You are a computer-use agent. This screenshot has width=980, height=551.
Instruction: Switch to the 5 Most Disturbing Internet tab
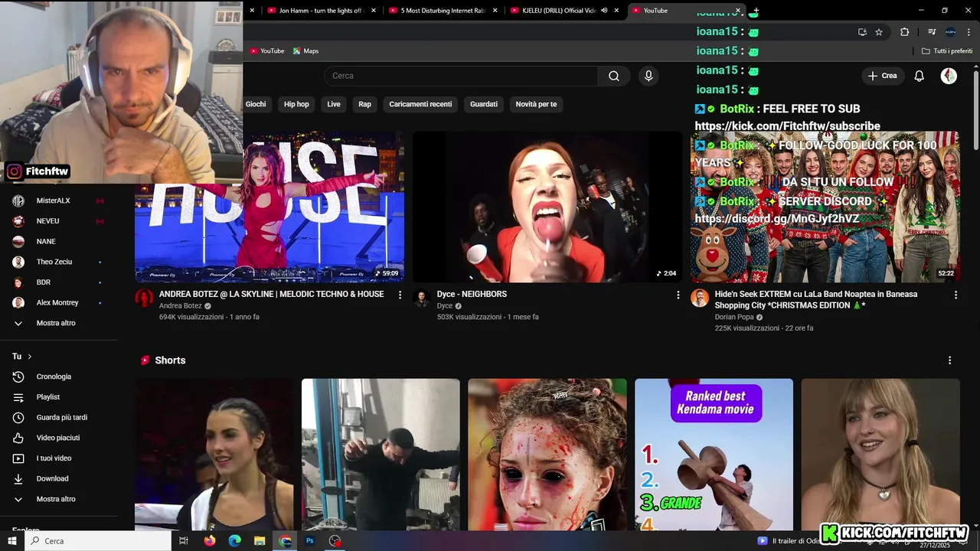pos(443,11)
